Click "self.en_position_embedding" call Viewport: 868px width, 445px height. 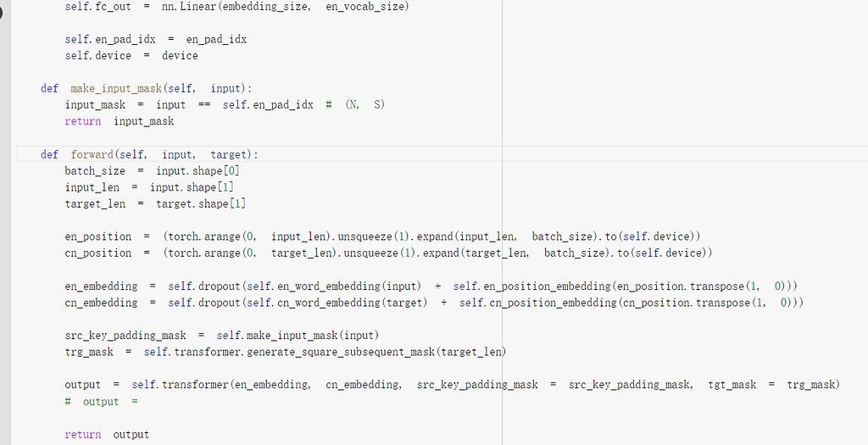click(532, 286)
